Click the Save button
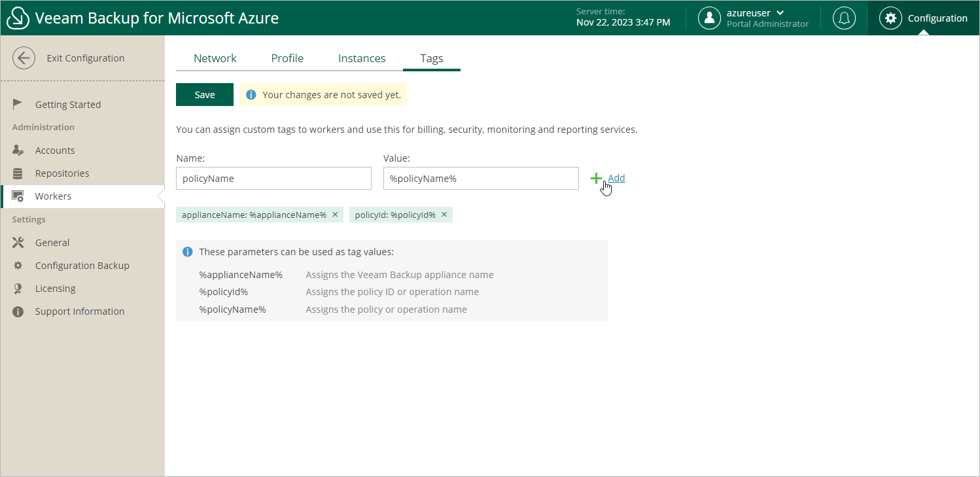Image resolution: width=980 pixels, height=477 pixels. pos(205,95)
